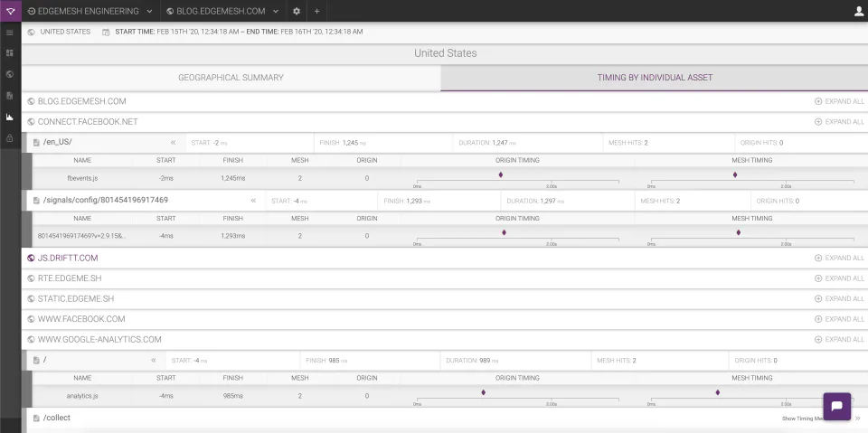Open the user account icon

859,11
